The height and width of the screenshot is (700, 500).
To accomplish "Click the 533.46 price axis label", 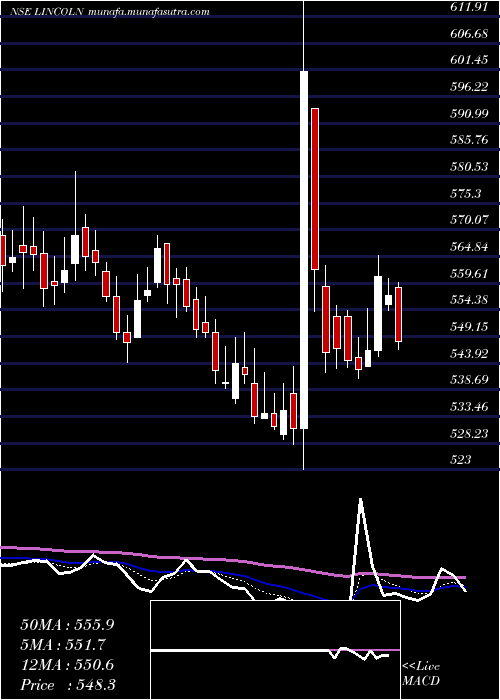I will tap(469, 407).
